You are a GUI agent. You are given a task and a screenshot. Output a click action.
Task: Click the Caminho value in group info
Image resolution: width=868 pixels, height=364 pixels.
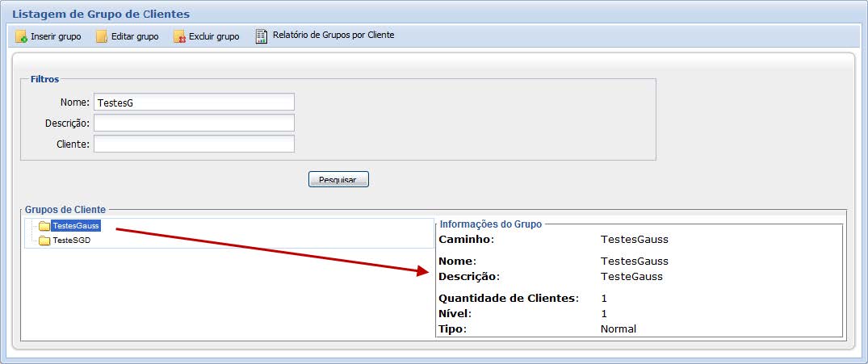[x=634, y=240]
